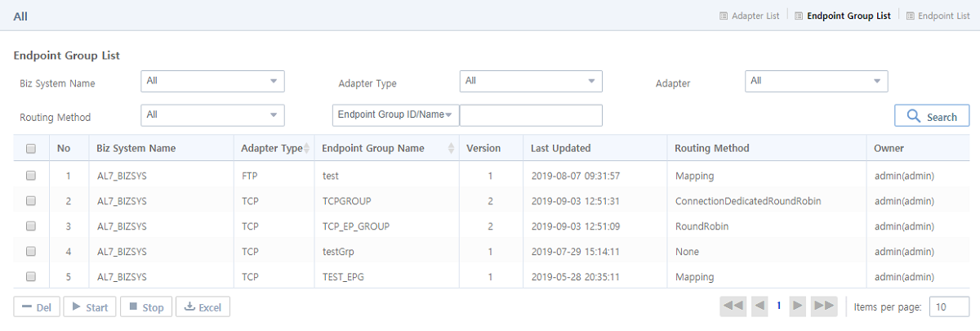980x331 pixels.
Task: Tick the TEST_EPG row checkbox
Action: [x=31, y=277]
